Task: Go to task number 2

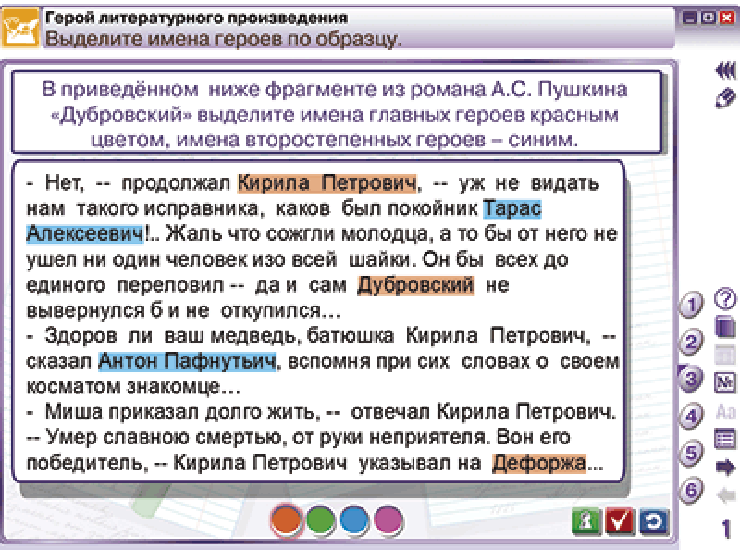Action: [691, 341]
